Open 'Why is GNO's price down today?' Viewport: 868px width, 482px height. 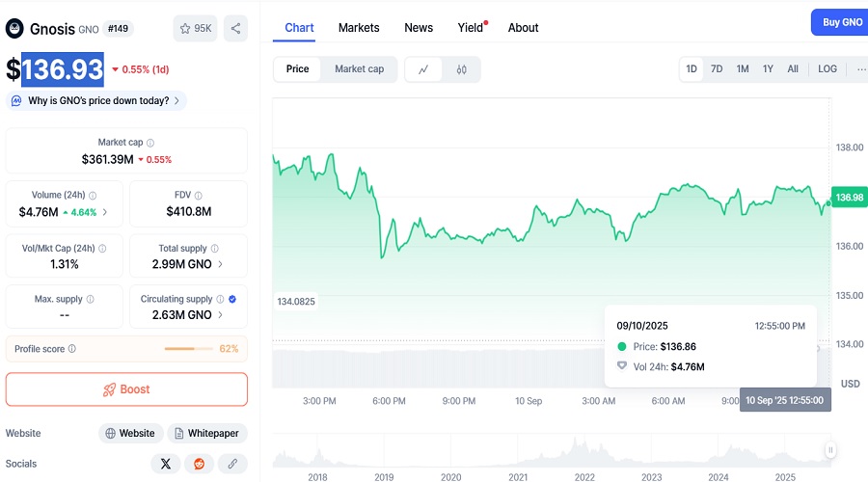[96, 100]
